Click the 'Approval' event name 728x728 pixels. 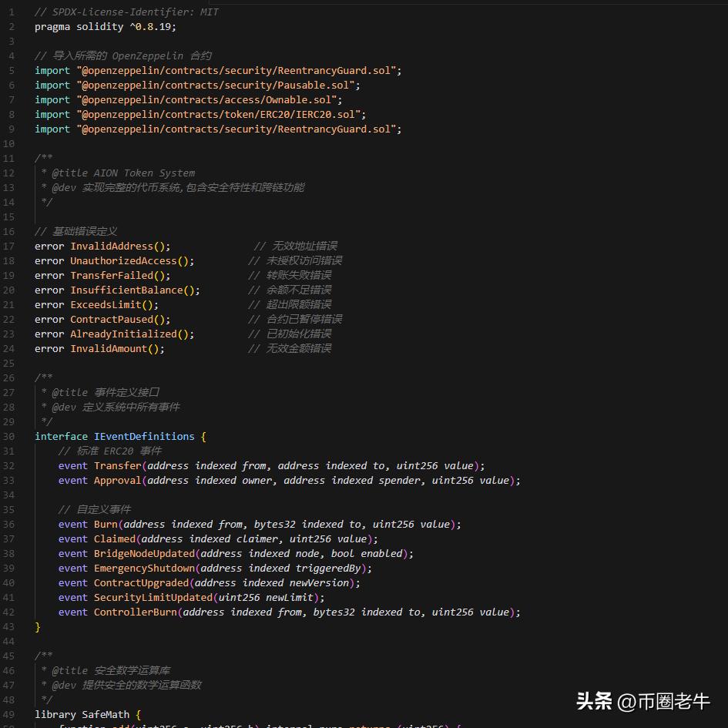(118, 481)
